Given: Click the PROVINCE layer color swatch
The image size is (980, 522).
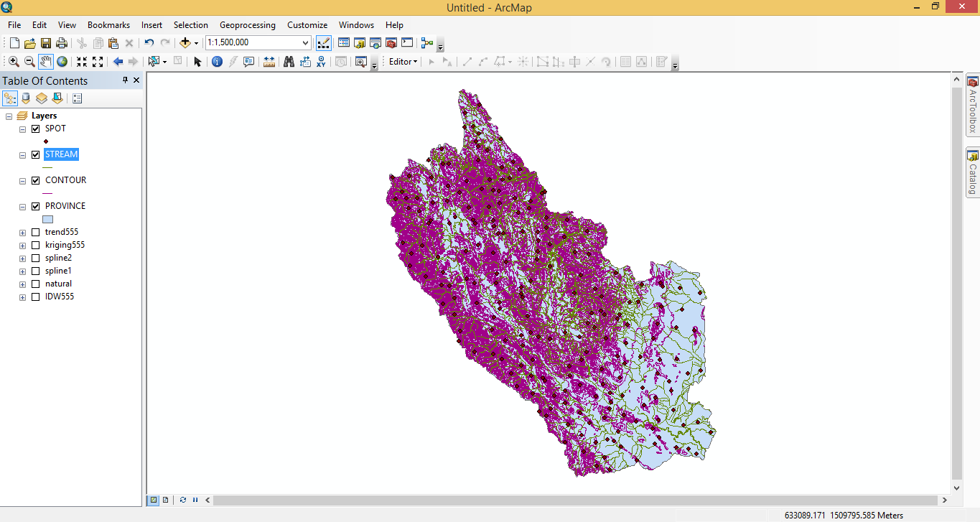Looking at the screenshot, I should click(x=47, y=218).
